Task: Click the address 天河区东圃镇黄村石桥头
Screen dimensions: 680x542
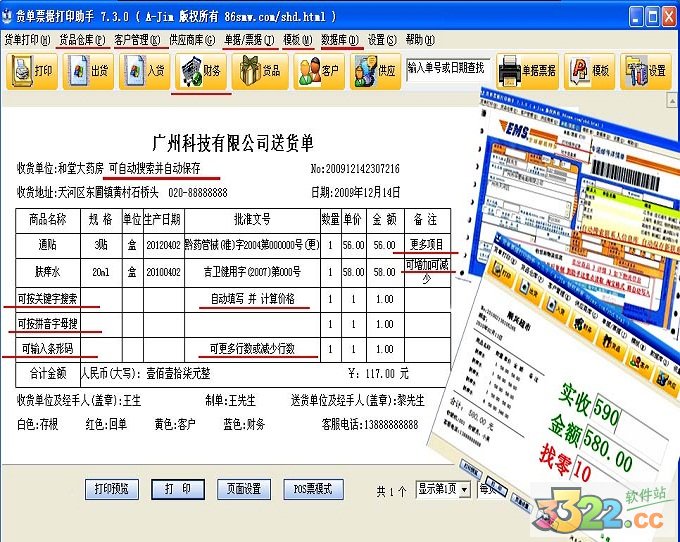Action: 108,192
